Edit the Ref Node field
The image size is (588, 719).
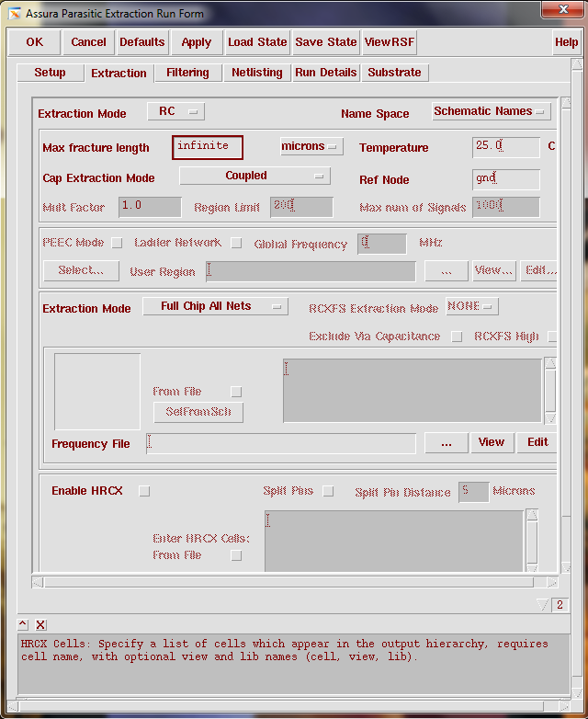point(506,179)
